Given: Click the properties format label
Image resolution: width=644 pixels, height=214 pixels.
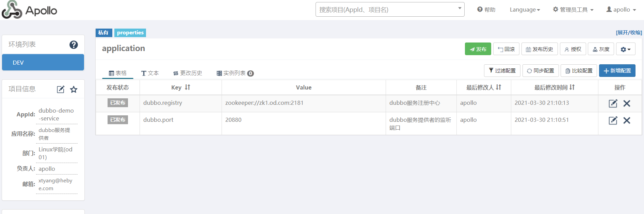Looking at the screenshot, I should pyautogui.click(x=130, y=33).
